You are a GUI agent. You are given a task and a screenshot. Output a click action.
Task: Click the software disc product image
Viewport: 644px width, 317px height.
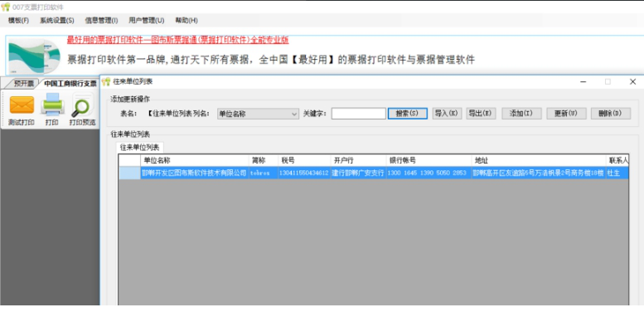[x=35, y=56]
